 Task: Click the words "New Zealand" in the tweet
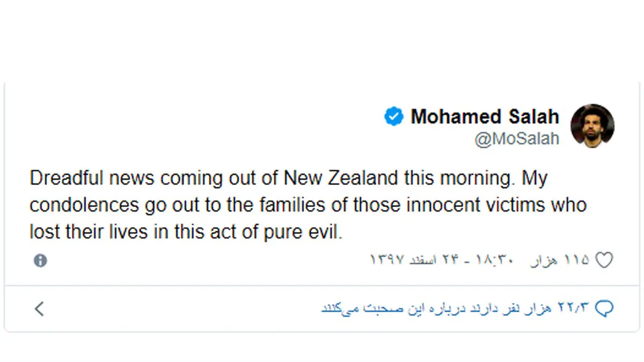341,178
